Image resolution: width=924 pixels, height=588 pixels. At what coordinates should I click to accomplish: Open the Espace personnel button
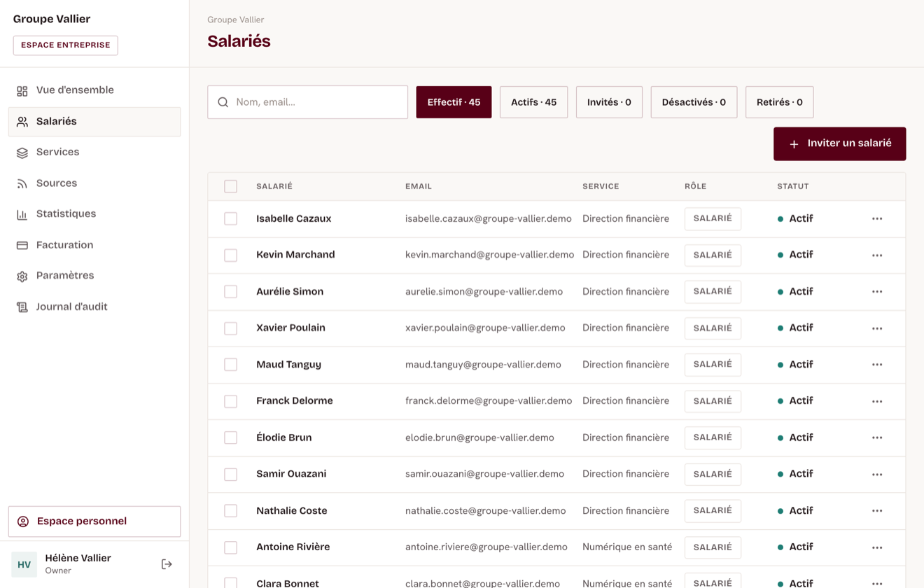(x=94, y=521)
